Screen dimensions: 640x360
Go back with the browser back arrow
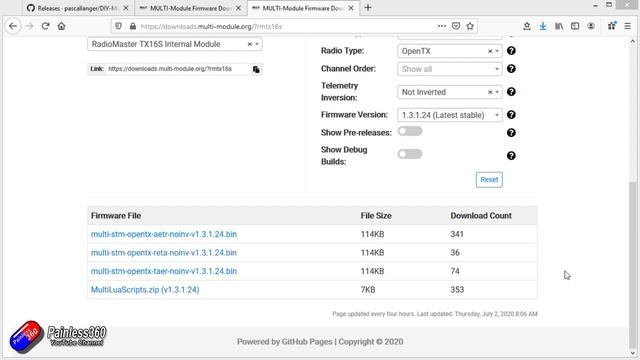(x=13, y=26)
